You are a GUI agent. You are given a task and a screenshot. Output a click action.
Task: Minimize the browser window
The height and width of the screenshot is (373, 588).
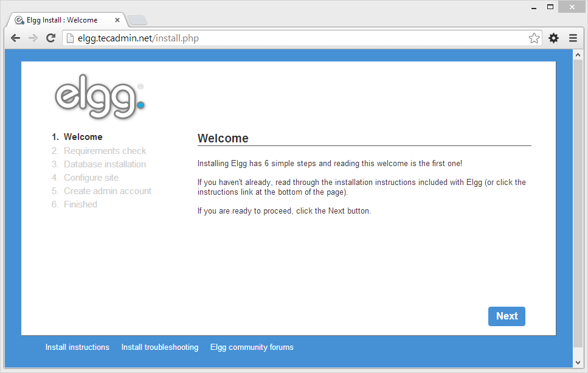534,7
